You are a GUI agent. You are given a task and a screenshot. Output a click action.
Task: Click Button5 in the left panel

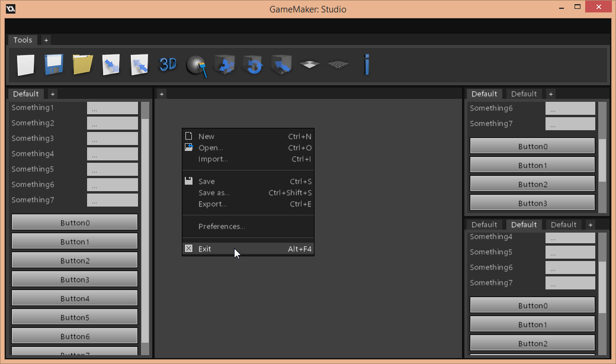(75, 317)
